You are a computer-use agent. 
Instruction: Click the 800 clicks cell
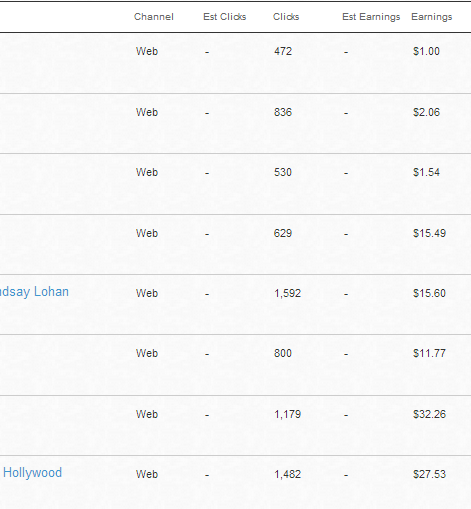[283, 353]
